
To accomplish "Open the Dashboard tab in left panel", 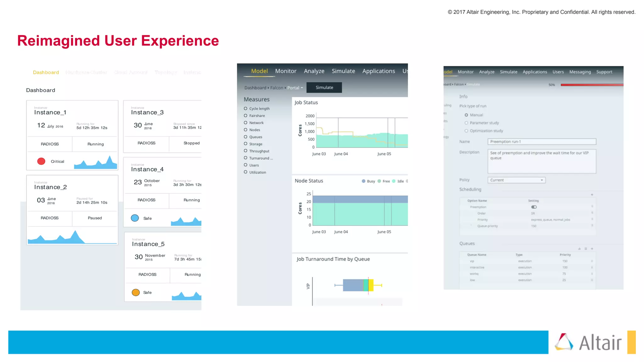I will point(46,73).
